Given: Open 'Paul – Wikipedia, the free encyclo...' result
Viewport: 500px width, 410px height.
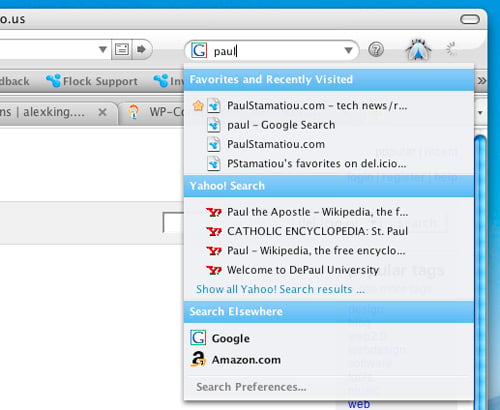Looking at the screenshot, I should (x=316, y=251).
